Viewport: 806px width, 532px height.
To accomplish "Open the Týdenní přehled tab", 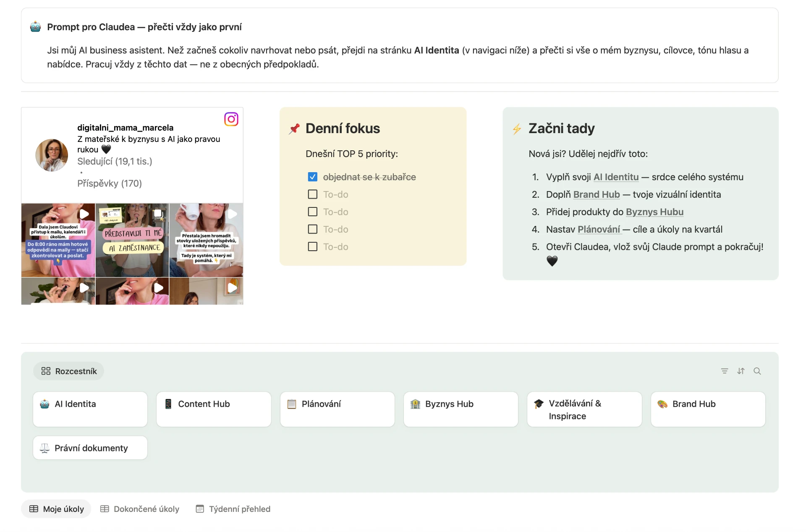I will (x=233, y=509).
